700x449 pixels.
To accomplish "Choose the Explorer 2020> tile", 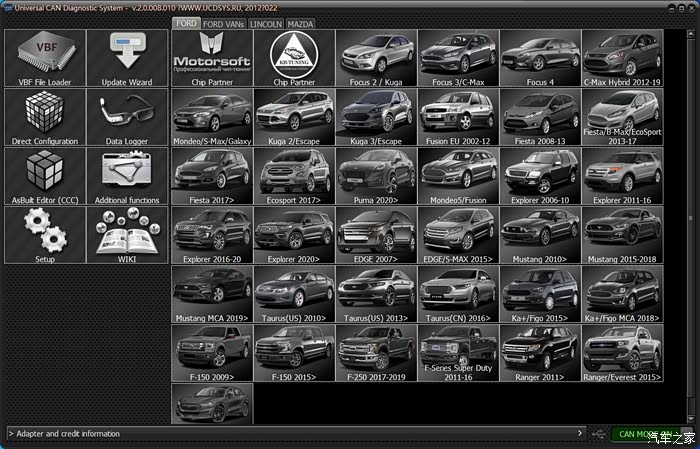I will pyautogui.click(x=294, y=235).
